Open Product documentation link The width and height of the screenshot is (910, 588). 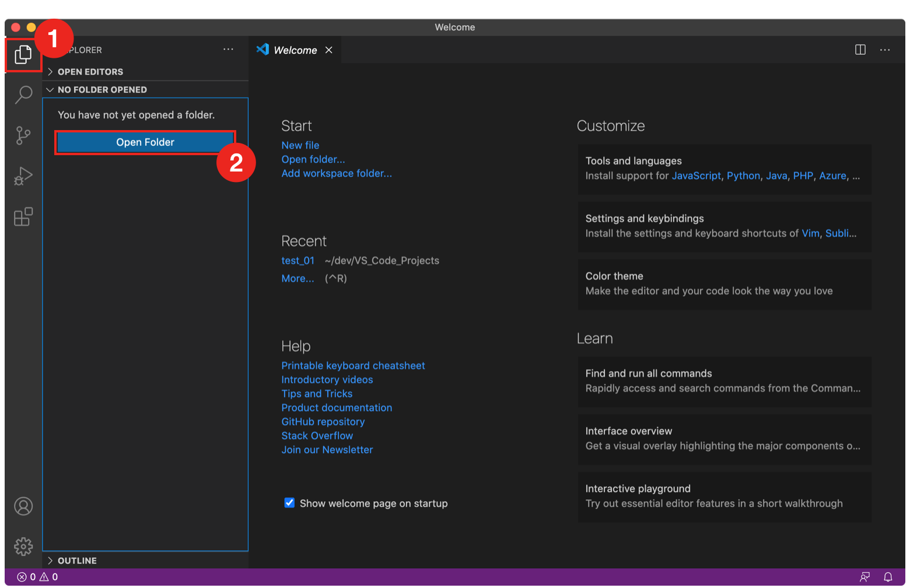[337, 408]
